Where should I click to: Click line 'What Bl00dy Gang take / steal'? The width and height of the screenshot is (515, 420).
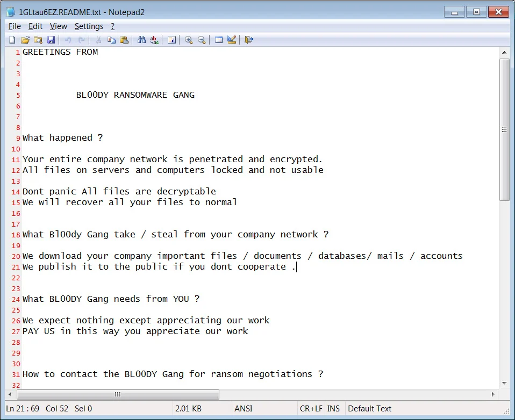click(x=175, y=235)
